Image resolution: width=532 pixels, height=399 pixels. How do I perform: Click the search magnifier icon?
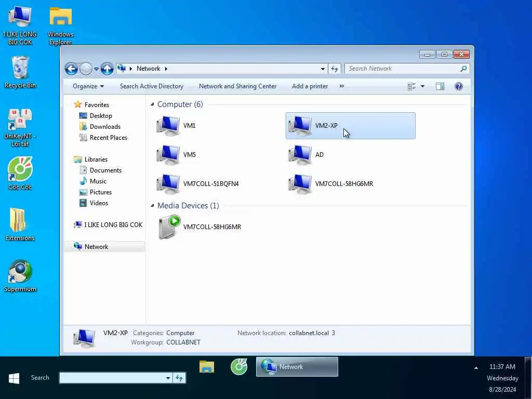463,69
